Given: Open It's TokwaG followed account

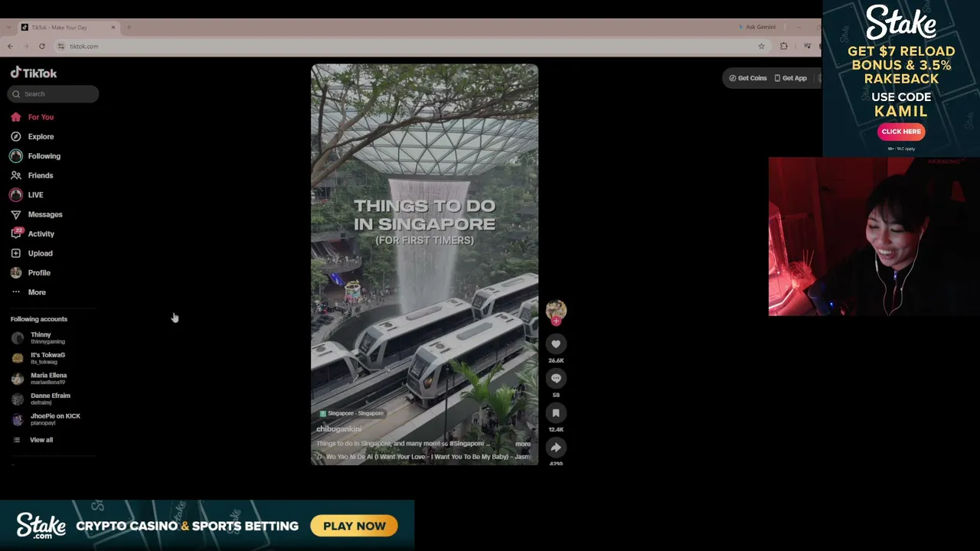Looking at the screenshot, I should pos(47,358).
